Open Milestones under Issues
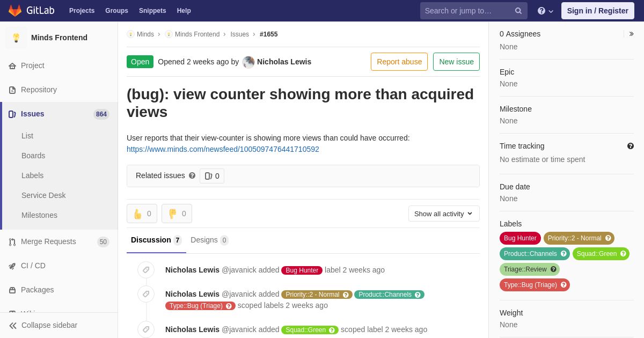644x338 pixels. pyautogui.click(x=39, y=215)
